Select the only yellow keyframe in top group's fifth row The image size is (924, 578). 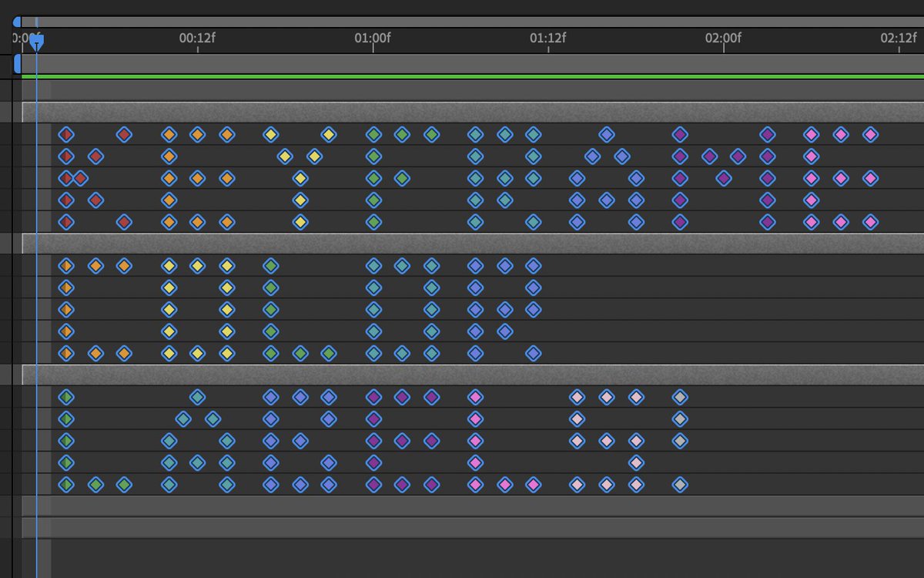(300, 222)
